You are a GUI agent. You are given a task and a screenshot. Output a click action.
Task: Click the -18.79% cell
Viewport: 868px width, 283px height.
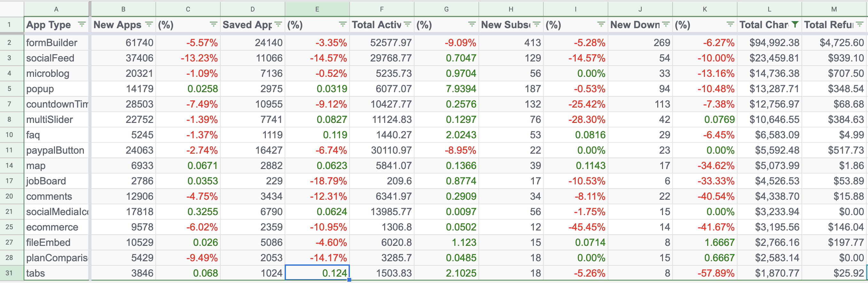click(x=317, y=181)
